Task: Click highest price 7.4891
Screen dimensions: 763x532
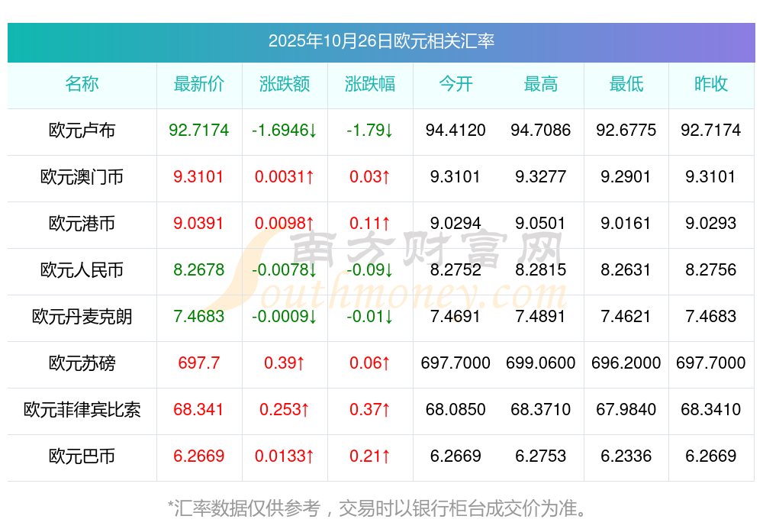Action: point(541,317)
